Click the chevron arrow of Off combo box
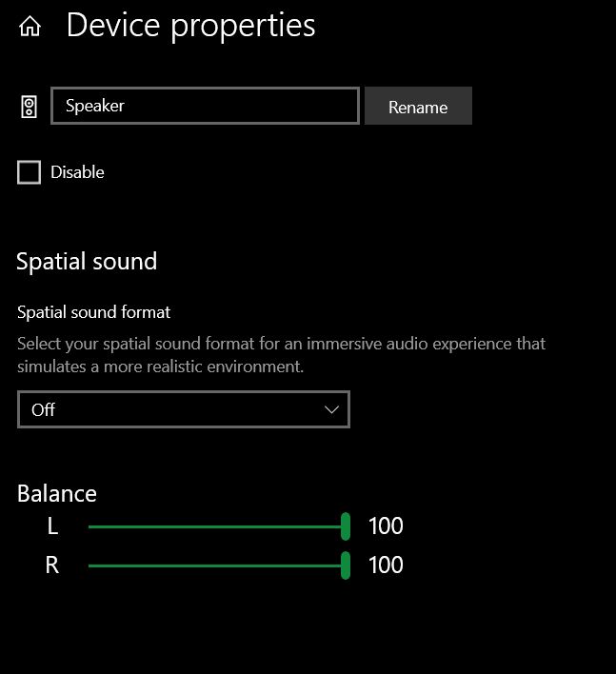 click(x=331, y=409)
